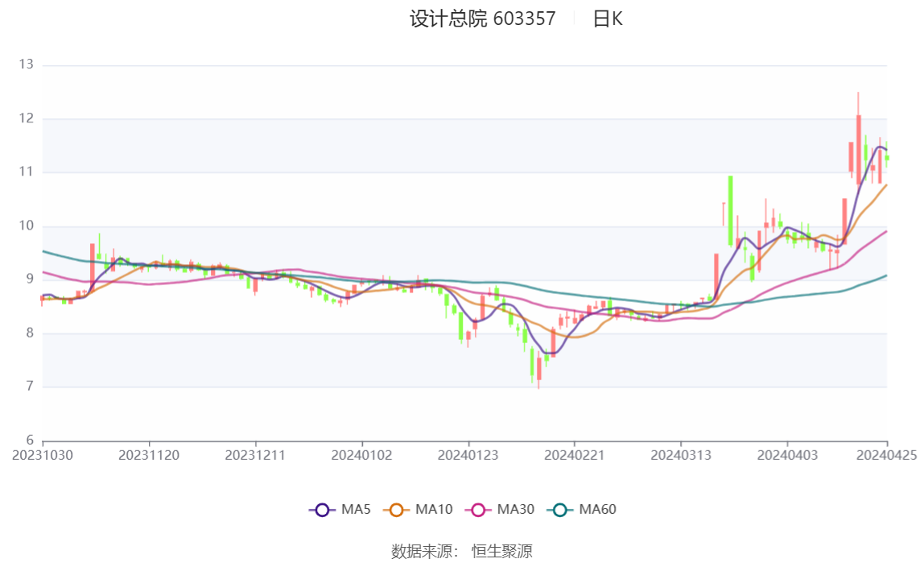
Task: Click the large green candlestick near 11
Action: [x=731, y=210]
